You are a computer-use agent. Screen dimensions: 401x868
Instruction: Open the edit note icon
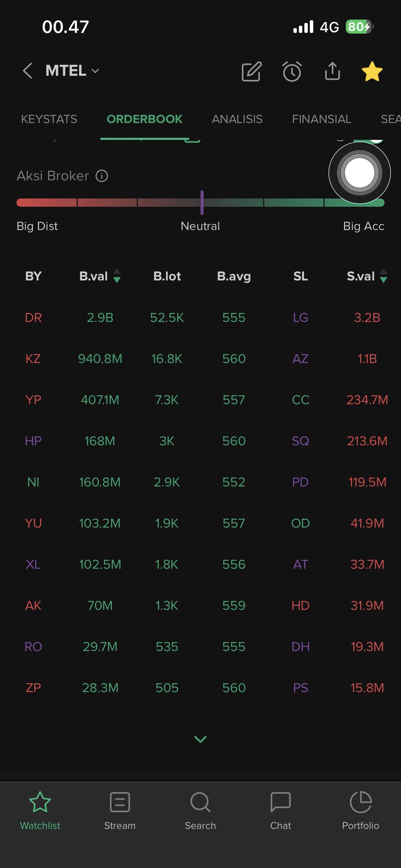tap(252, 72)
